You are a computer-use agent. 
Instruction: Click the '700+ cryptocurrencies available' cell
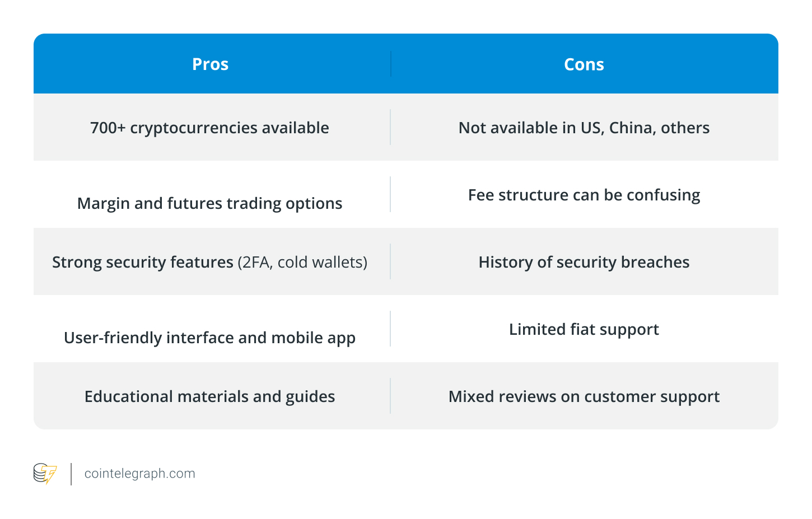(210, 128)
